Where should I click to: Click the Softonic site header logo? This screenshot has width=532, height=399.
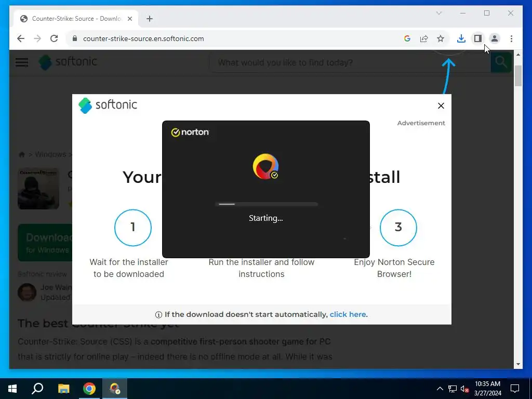click(68, 62)
